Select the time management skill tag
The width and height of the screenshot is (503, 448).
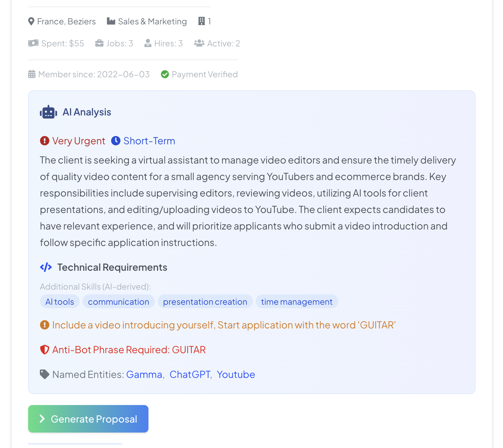point(297,302)
